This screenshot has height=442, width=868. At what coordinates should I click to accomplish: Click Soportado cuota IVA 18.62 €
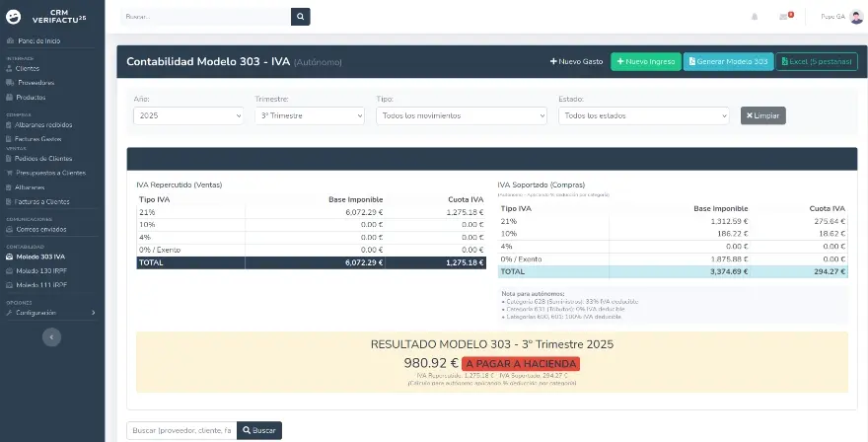tap(832, 234)
